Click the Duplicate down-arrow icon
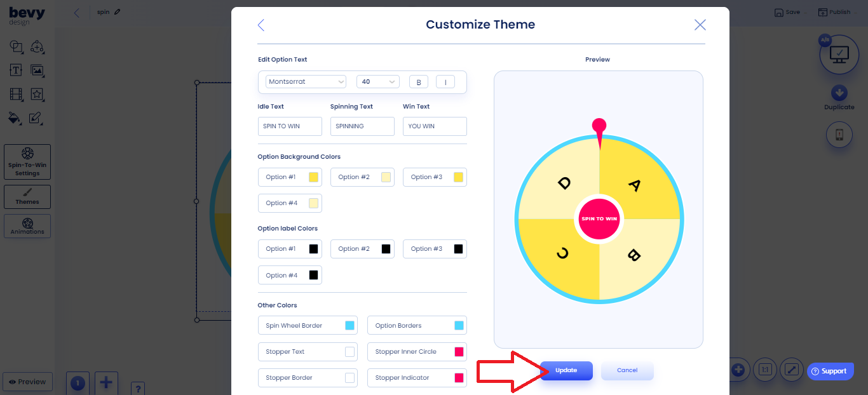Image resolution: width=868 pixels, height=395 pixels. (839, 93)
